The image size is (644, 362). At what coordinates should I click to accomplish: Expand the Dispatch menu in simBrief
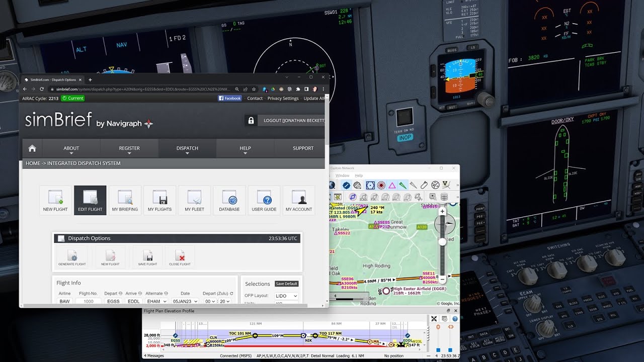tap(187, 148)
